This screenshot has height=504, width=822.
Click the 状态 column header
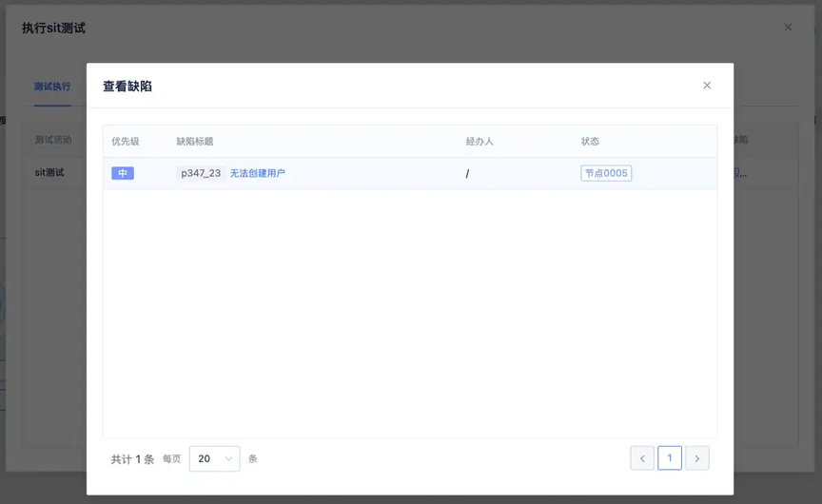tap(590, 141)
